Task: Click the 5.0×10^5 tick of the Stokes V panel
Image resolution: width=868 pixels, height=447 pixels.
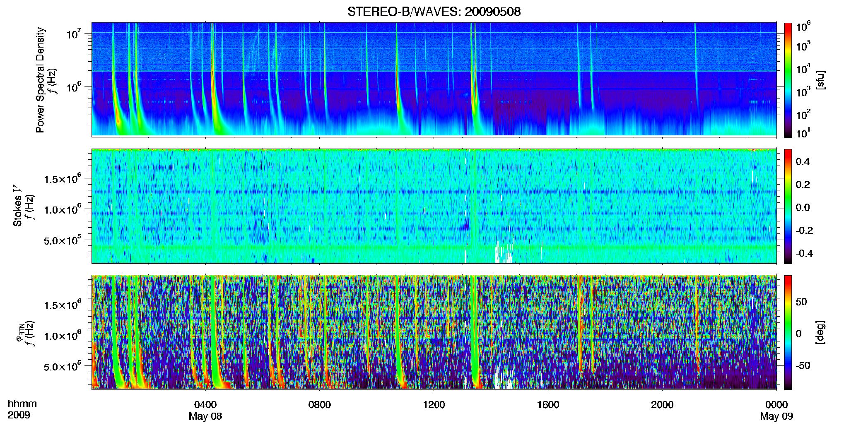Action: 63,240
